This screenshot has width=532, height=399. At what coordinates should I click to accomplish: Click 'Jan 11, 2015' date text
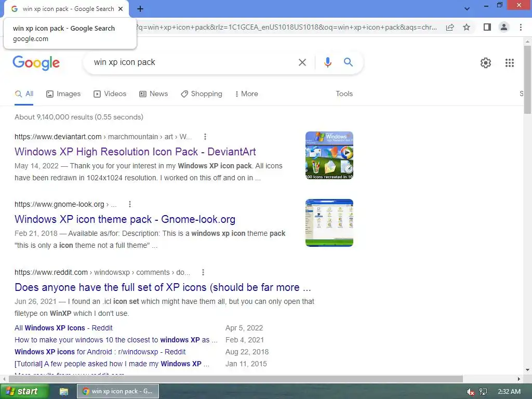(246, 364)
